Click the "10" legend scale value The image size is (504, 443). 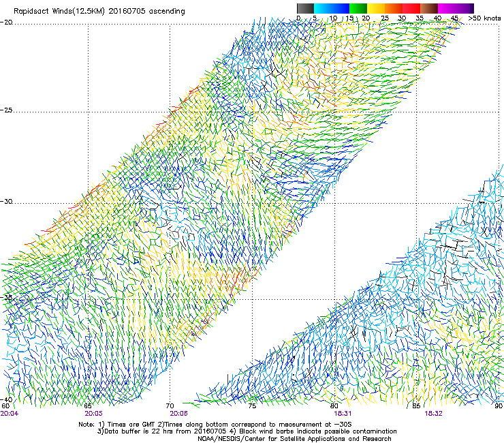(x=333, y=18)
